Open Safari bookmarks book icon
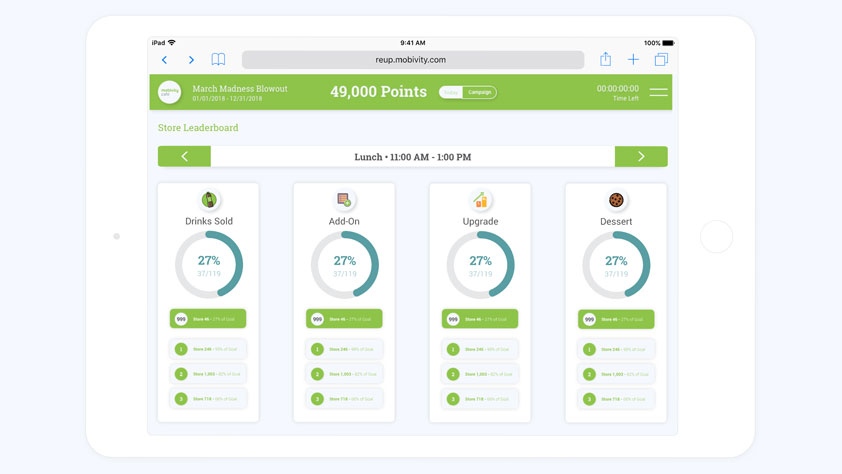Viewport: 842px width, 474px height. (x=218, y=60)
